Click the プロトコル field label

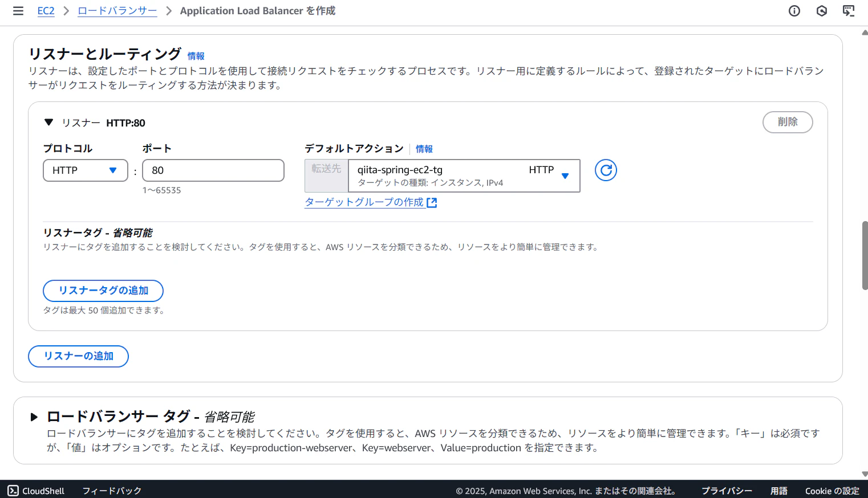point(68,149)
